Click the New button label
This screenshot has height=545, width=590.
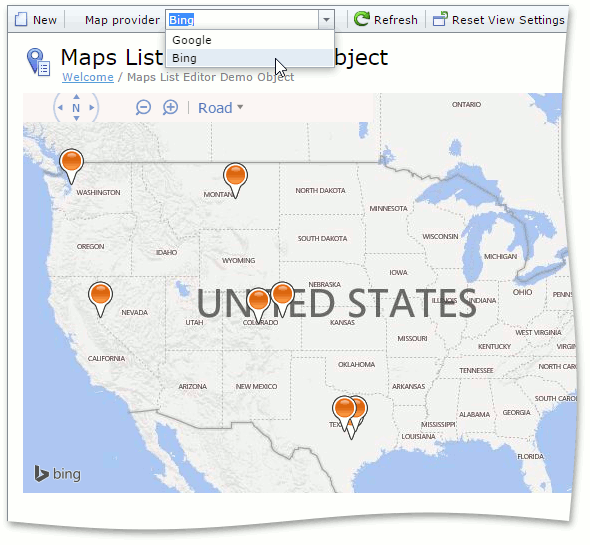pyautogui.click(x=45, y=20)
